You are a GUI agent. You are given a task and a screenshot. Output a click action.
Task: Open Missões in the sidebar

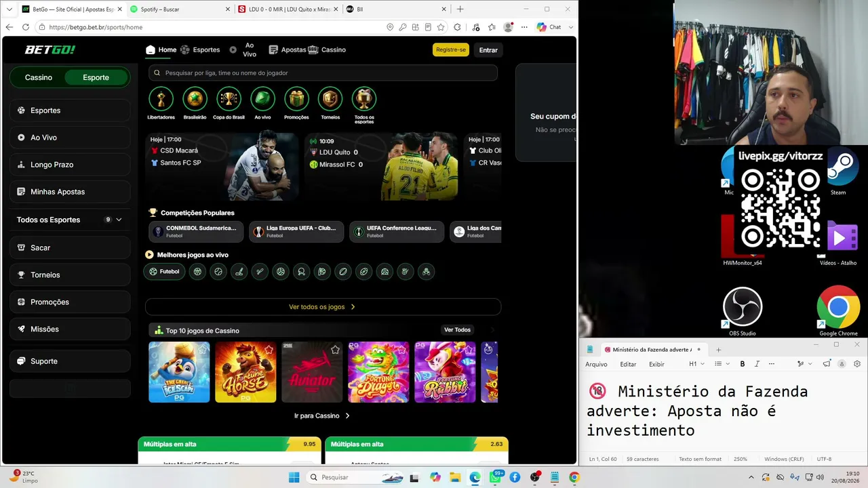[70, 329]
